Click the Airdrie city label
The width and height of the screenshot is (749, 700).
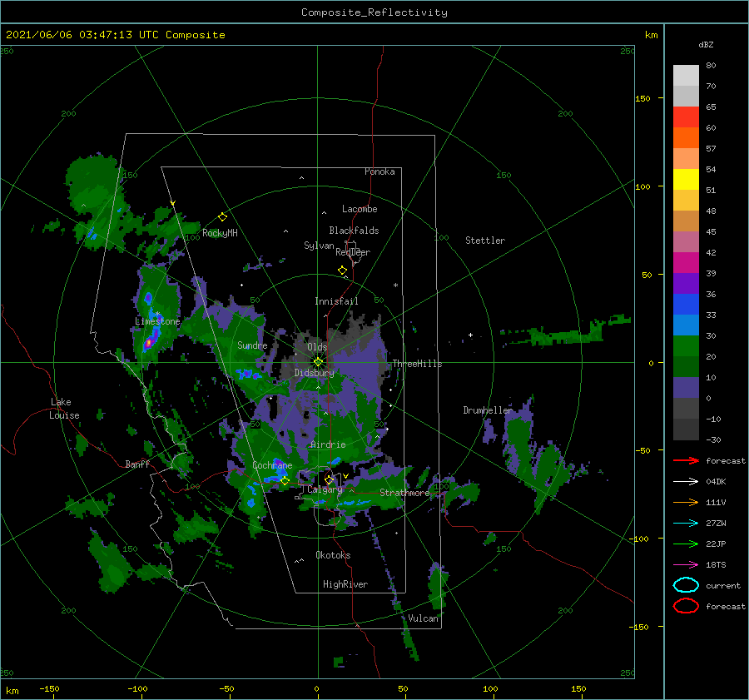328,444
